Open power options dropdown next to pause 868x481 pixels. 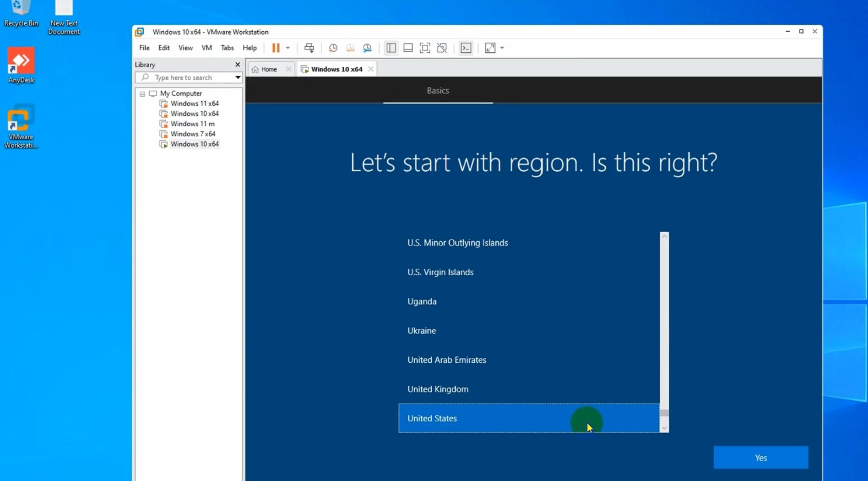point(288,48)
